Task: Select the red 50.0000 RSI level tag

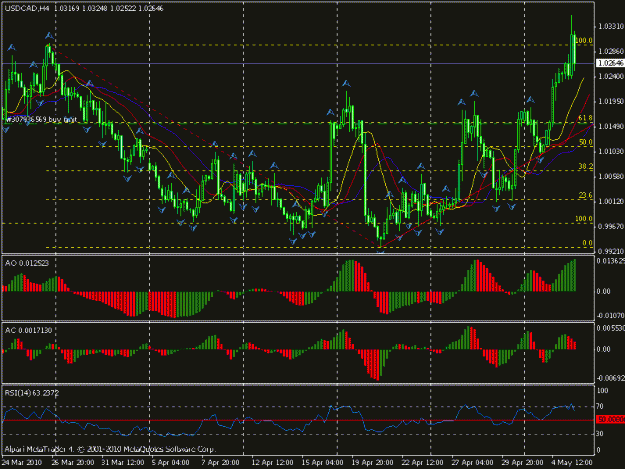Action: (610, 419)
